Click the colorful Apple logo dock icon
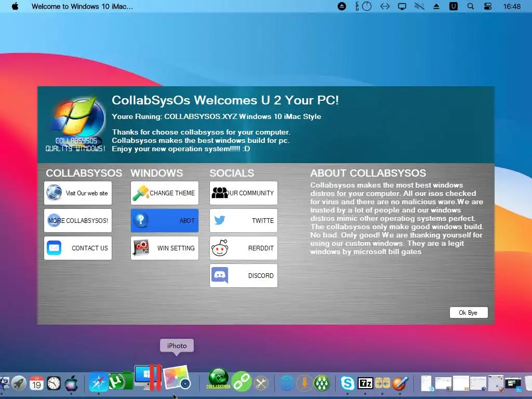 [x=71, y=383]
